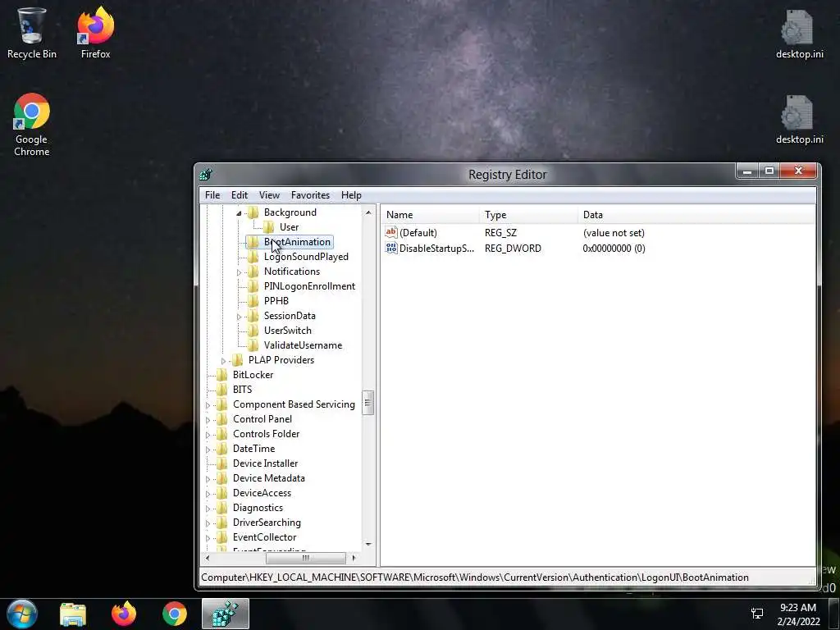Click the Registry Editor title bar icon

pyautogui.click(x=206, y=175)
